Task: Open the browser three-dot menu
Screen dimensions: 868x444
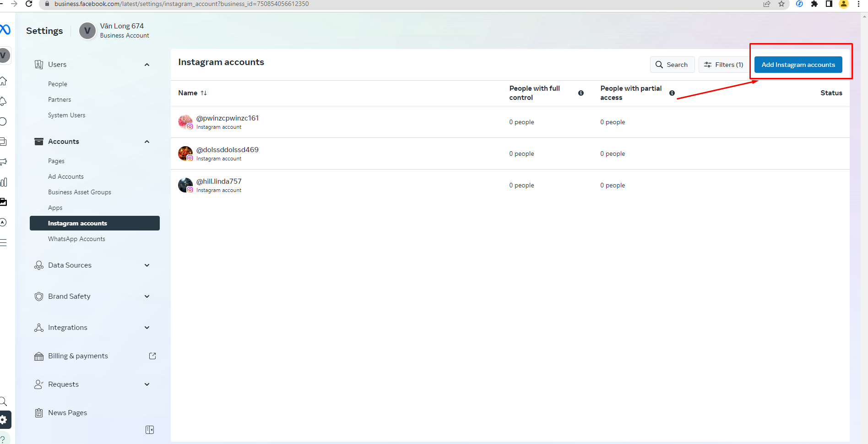Action: click(x=858, y=4)
